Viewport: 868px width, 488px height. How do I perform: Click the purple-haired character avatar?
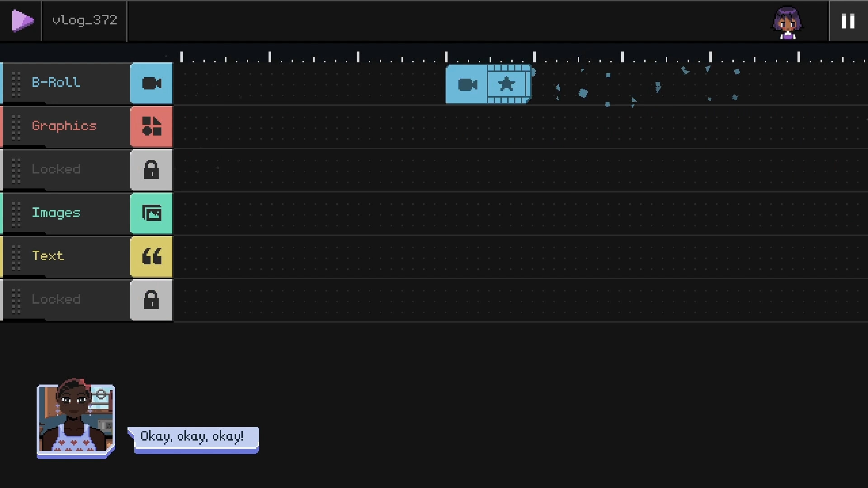click(787, 23)
